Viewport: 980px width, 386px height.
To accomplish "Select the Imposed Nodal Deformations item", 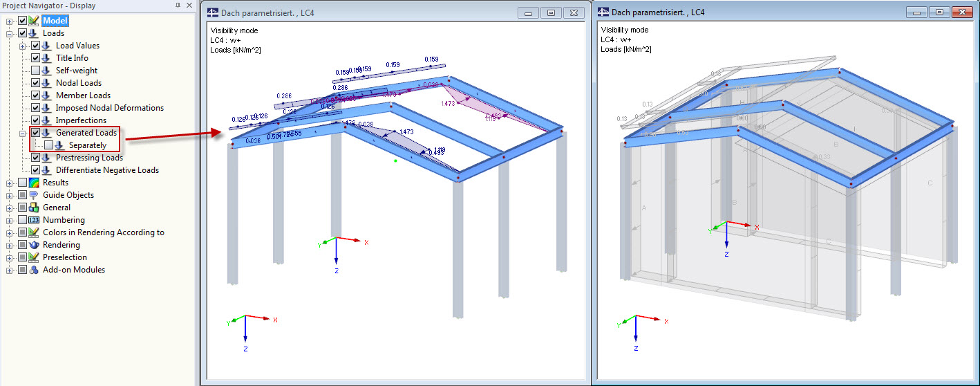I will [110, 108].
